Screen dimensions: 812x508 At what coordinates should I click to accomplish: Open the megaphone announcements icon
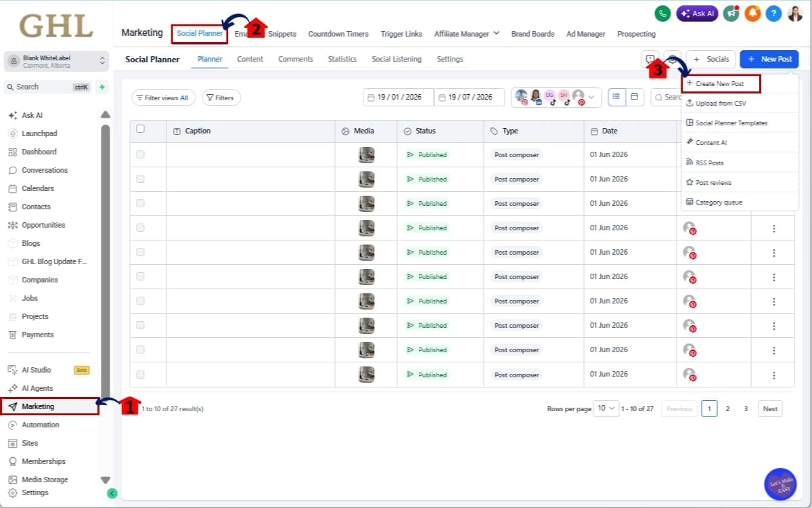(731, 13)
